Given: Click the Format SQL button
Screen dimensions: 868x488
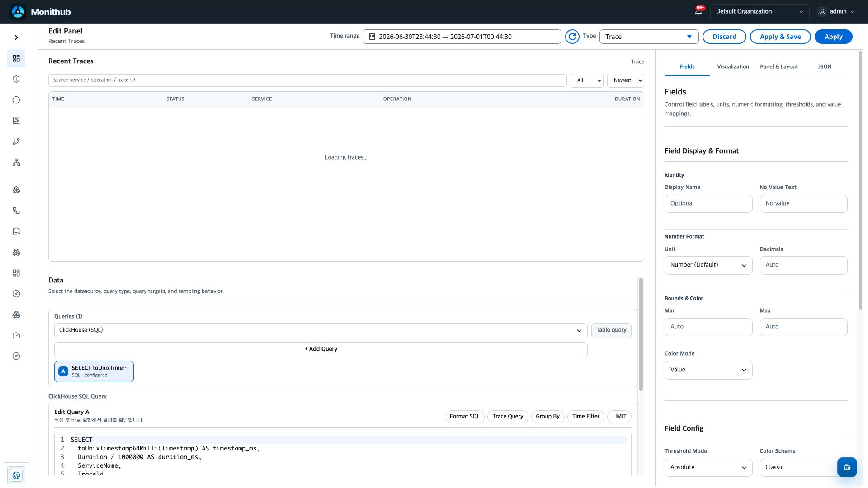Looking at the screenshot, I should pyautogui.click(x=464, y=417).
